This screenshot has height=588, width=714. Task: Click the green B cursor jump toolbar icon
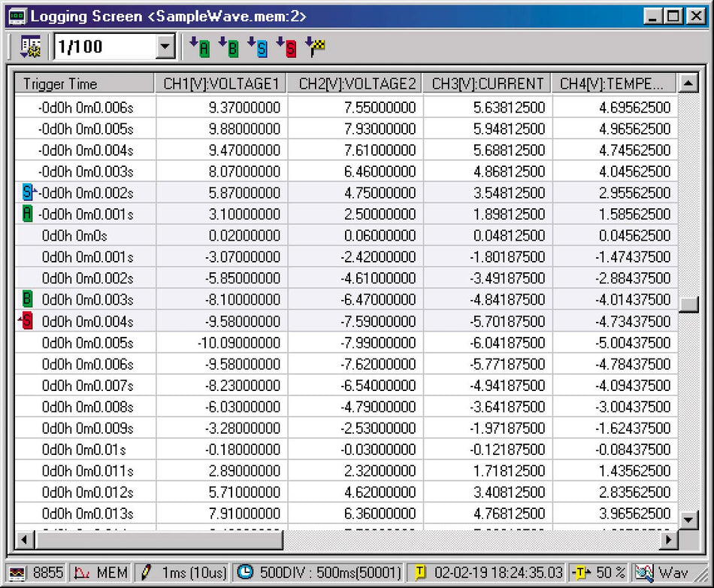click(x=228, y=47)
